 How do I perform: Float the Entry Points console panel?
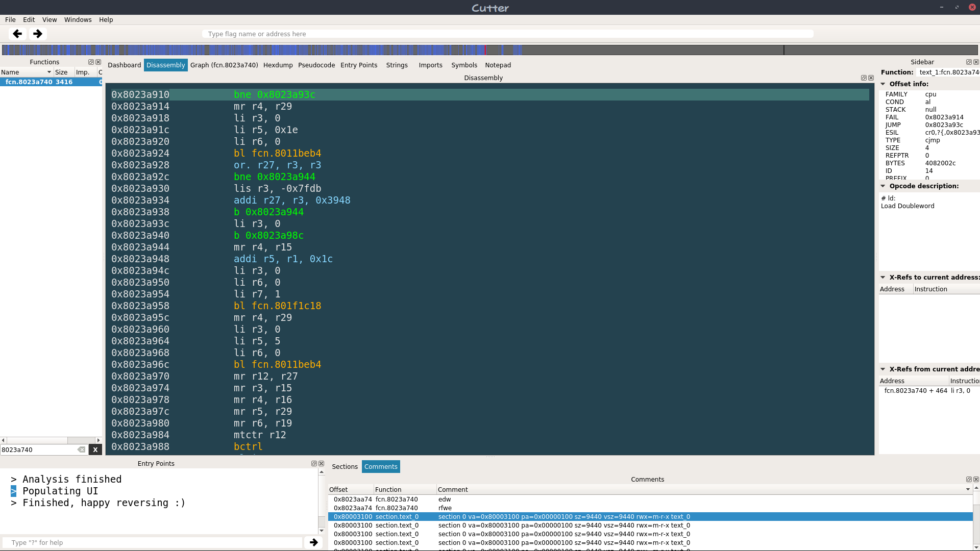(x=314, y=464)
